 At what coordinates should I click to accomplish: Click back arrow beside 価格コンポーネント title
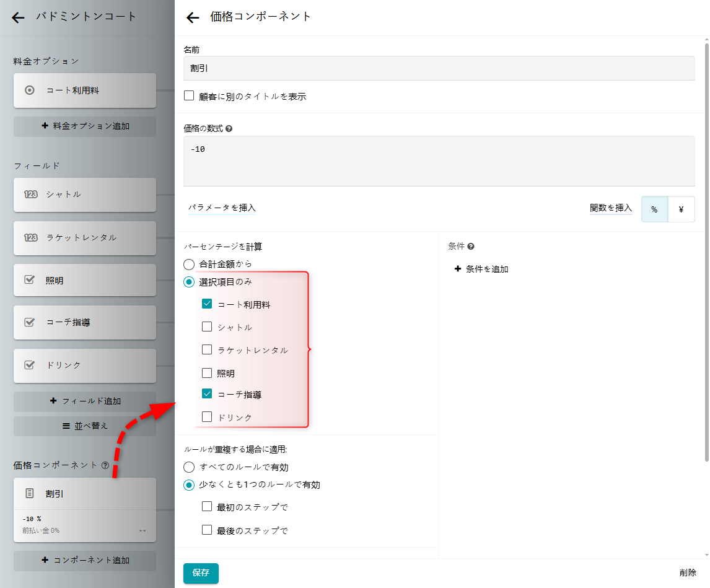[x=193, y=17]
